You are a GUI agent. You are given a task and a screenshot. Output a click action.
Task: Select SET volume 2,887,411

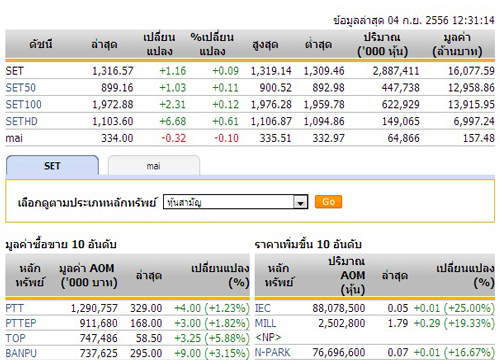click(x=396, y=71)
